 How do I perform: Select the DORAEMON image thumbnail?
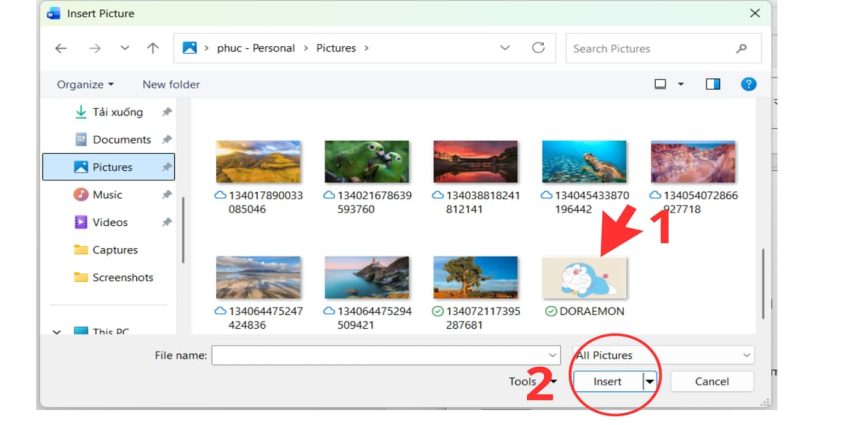coord(584,279)
